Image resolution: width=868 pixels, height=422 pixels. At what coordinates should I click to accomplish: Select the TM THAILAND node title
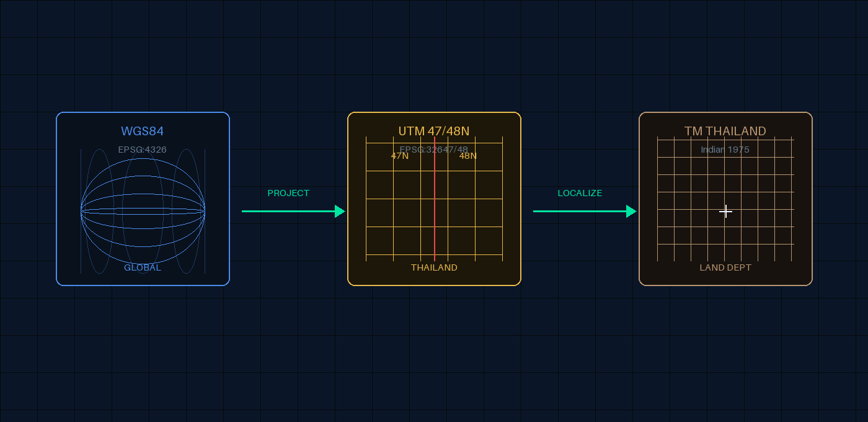pos(725,131)
